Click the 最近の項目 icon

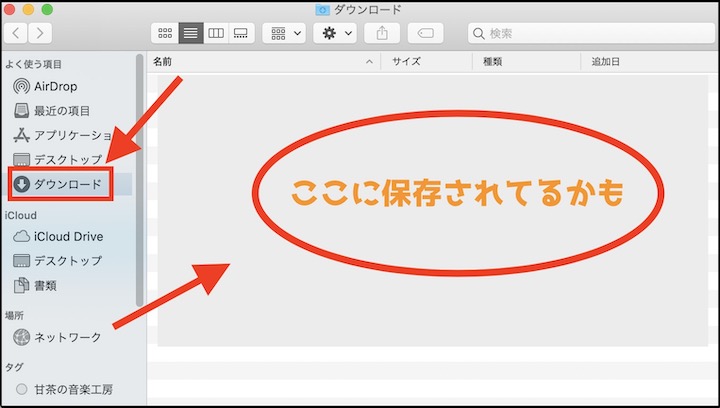click(x=22, y=111)
